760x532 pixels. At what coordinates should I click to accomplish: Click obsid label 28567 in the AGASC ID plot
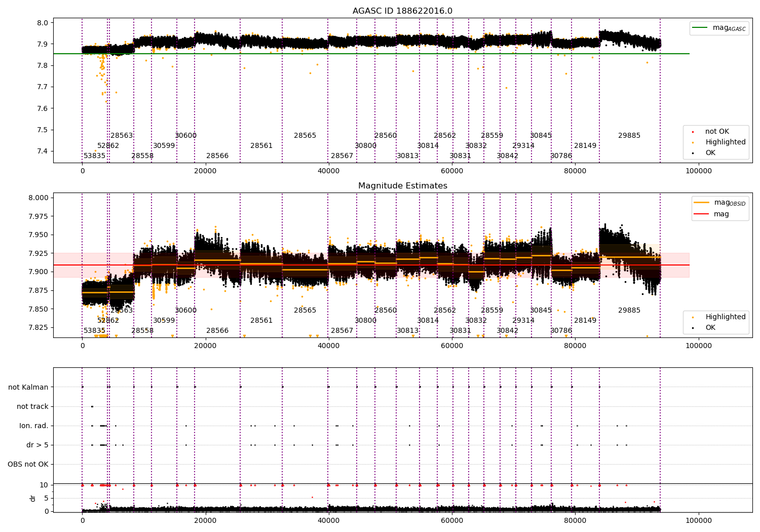coord(342,156)
